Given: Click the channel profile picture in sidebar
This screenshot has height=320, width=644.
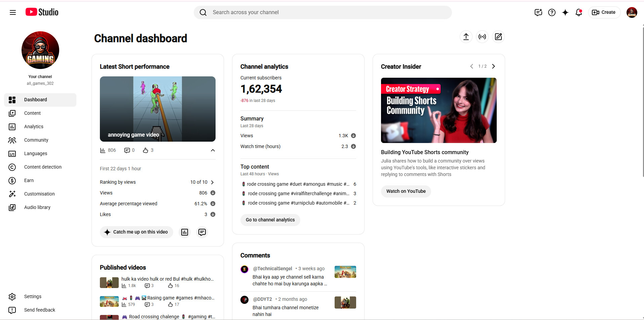Looking at the screenshot, I should [40, 50].
